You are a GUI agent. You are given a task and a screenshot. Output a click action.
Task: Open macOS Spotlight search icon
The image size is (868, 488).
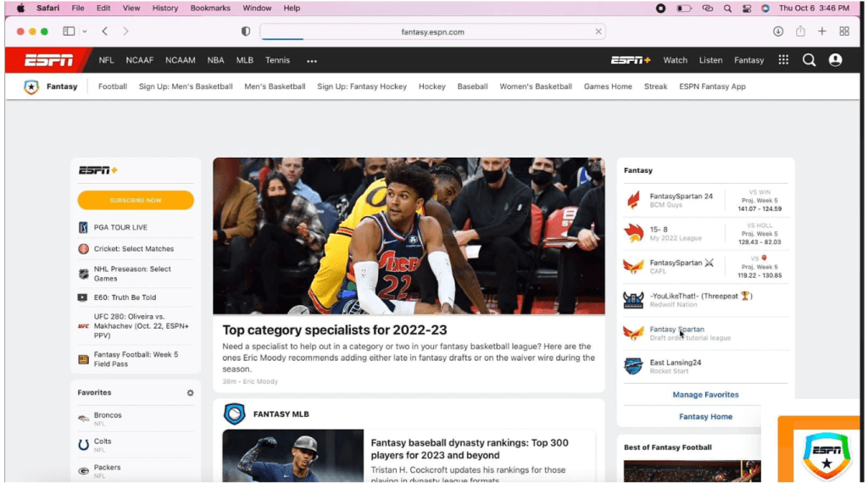point(727,8)
